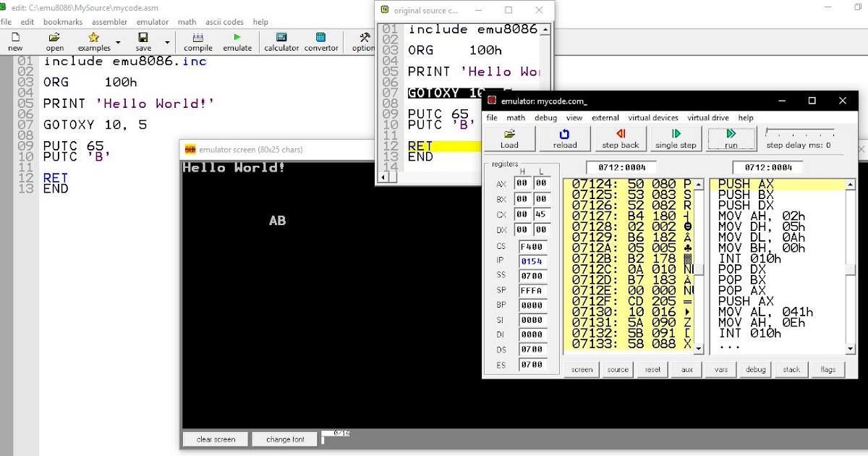Open the virtual devices menu

coord(654,117)
